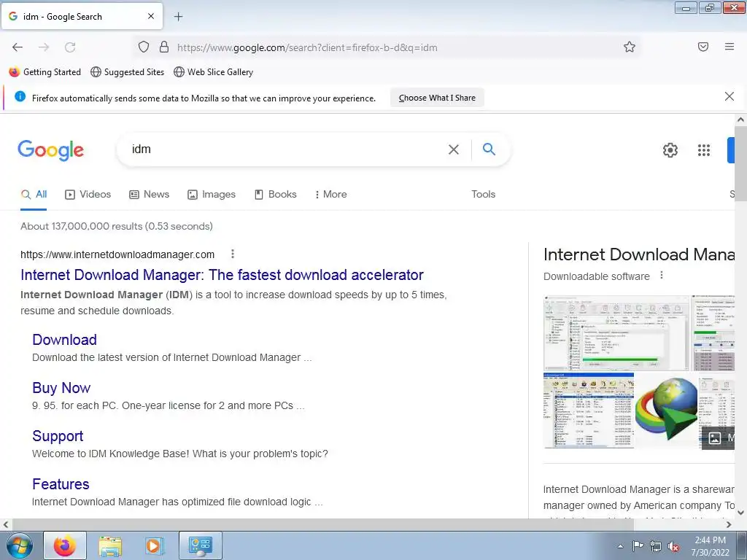This screenshot has height=560, width=747.
Task: Switch to News results tab
Action: click(149, 194)
